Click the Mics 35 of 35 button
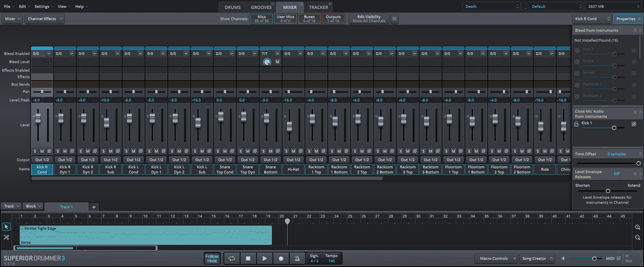 coord(262,19)
